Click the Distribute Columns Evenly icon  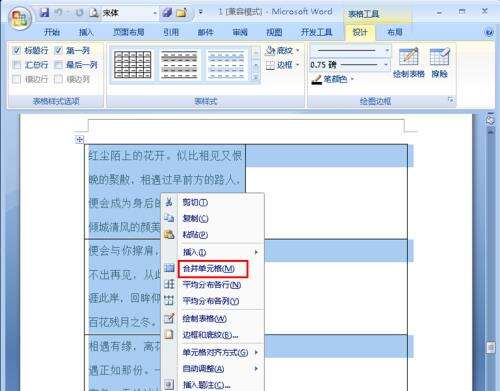[169, 300]
